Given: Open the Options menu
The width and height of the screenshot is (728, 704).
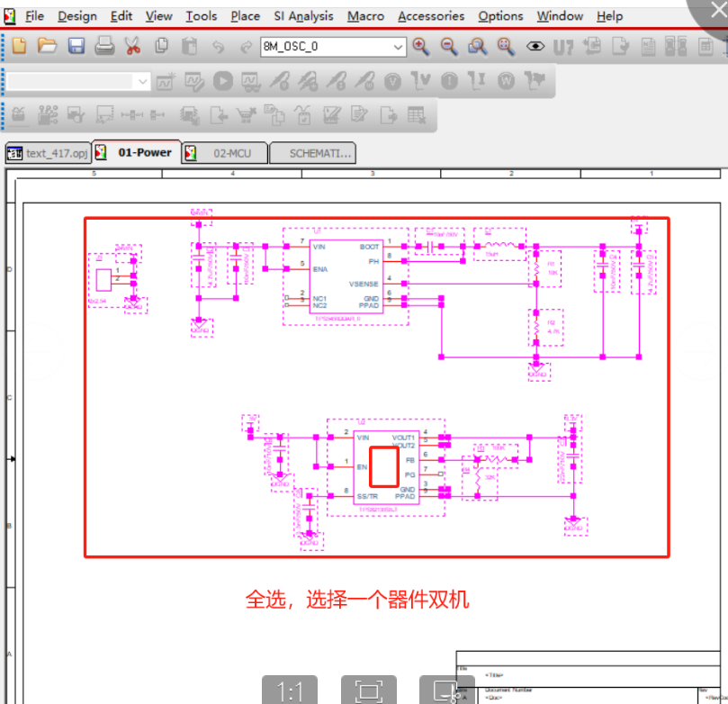Looking at the screenshot, I should 500,16.
